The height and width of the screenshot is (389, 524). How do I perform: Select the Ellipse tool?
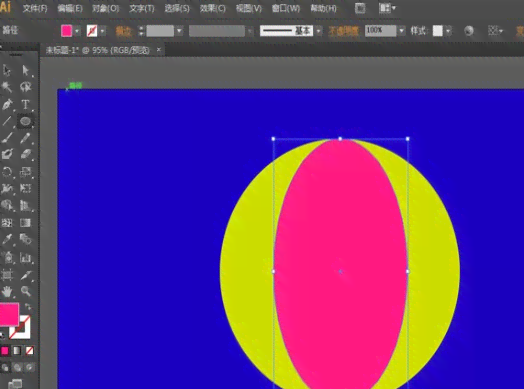click(x=25, y=121)
